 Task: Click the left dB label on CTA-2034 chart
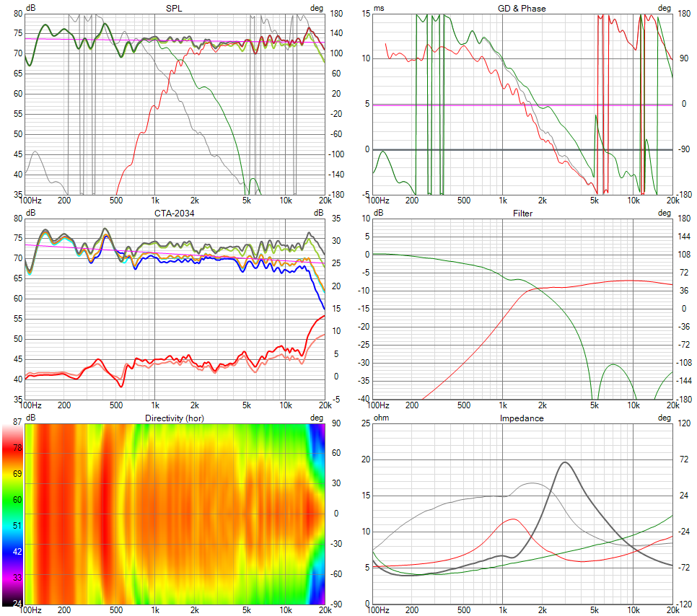(x=30, y=213)
